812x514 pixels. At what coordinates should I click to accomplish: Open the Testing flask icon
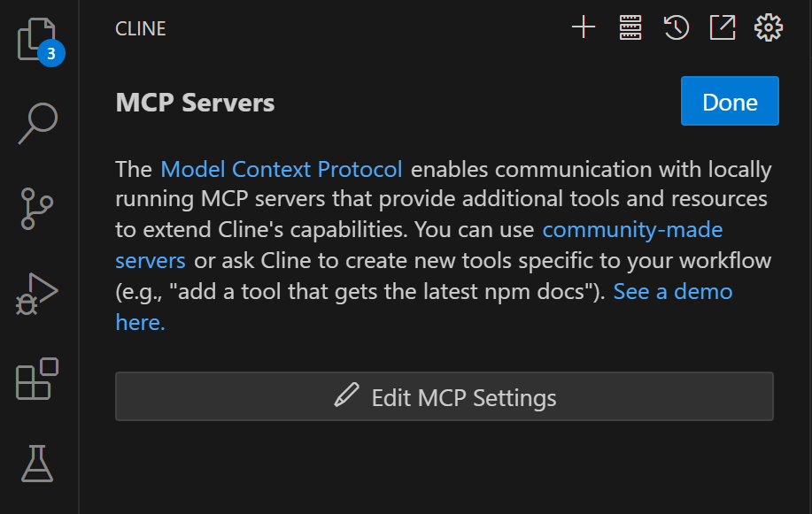click(x=37, y=464)
